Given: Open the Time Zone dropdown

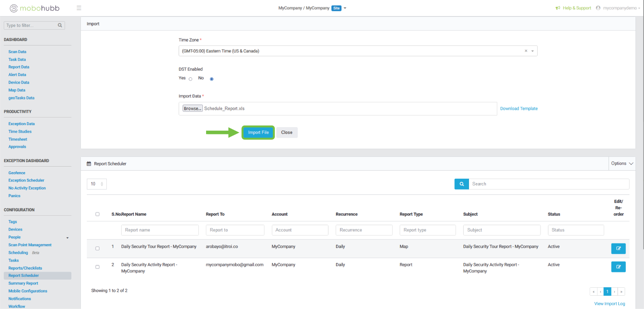Looking at the screenshot, I should click(533, 51).
